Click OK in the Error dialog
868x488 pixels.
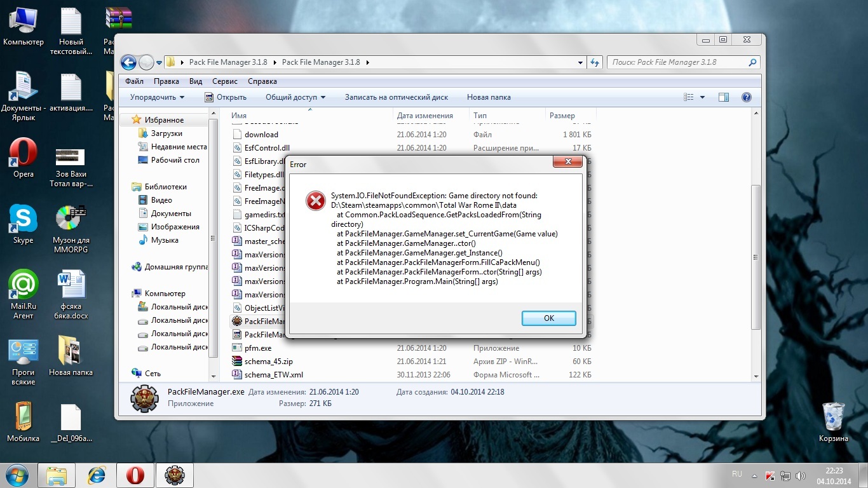548,318
